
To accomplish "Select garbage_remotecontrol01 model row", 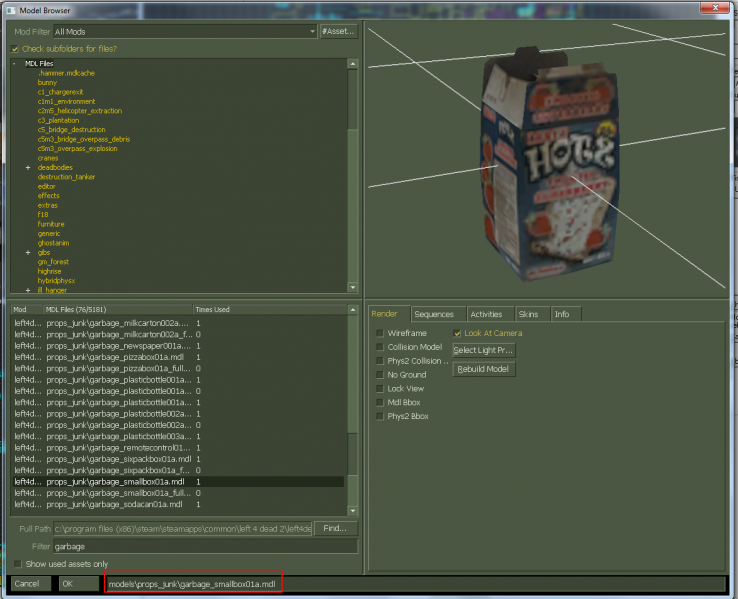I will tap(178, 448).
